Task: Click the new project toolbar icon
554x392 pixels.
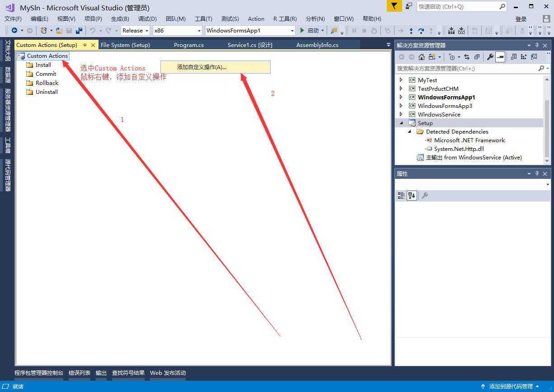Action: [x=44, y=31]
